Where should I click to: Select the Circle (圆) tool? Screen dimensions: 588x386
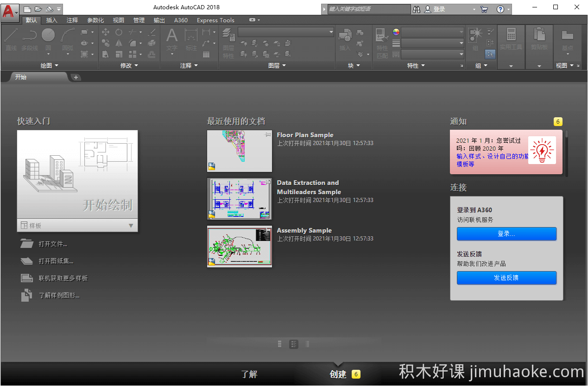click(x=48, y=39)
